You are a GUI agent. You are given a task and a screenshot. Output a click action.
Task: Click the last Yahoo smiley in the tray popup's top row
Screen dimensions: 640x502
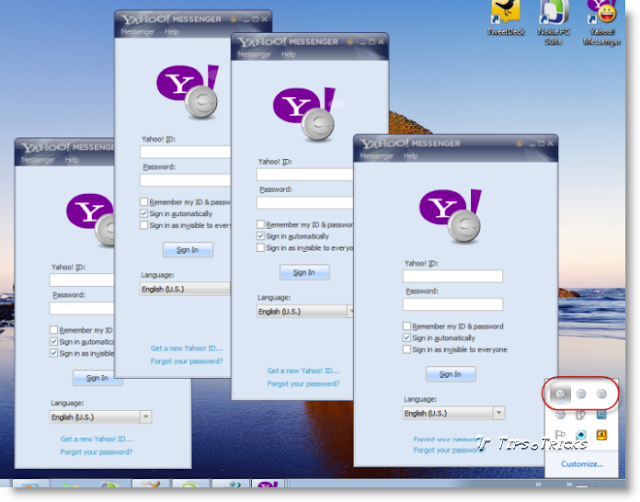tap(602, 393)
